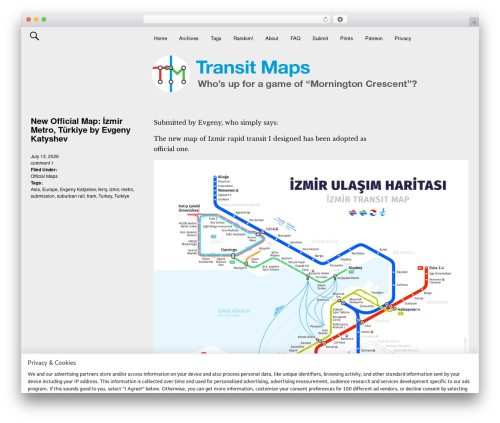Select the Asia tag
Image resolution: width=500 pixels, height=423 pixels.
(35, 189)
